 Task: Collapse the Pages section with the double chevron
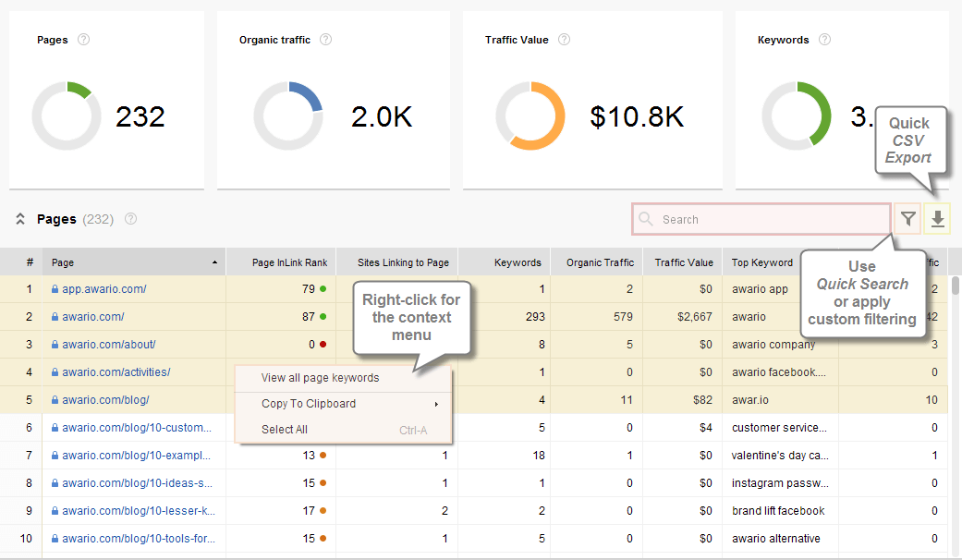click(20, 219)
